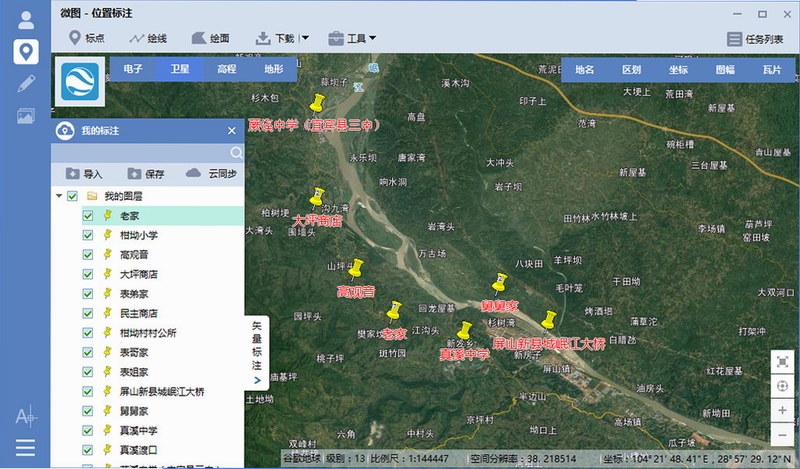Open the pencil edit sidebar icon
The height and width of the screenshot is (469, 800).
[26, 84]
